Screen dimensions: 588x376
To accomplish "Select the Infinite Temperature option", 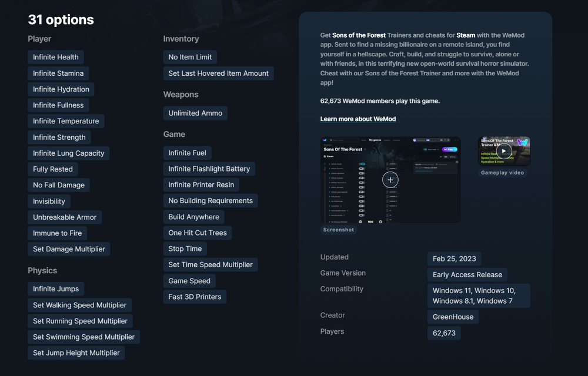I will (x=66, y=121).
